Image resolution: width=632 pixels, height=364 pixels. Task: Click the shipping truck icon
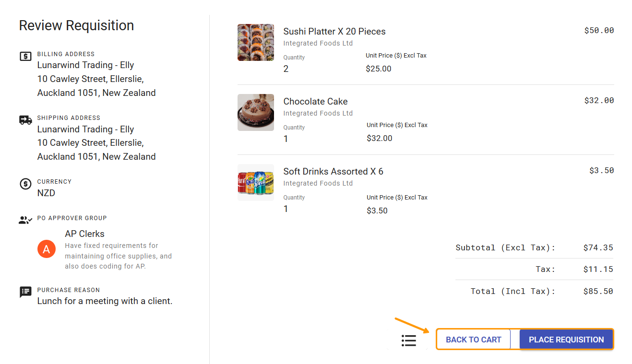click(25, 120)
